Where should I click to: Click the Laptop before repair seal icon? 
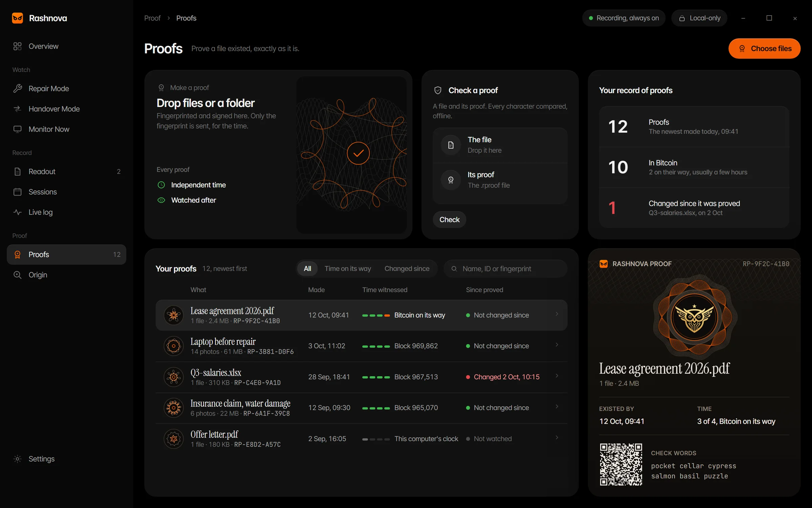(x=174, y=346)
